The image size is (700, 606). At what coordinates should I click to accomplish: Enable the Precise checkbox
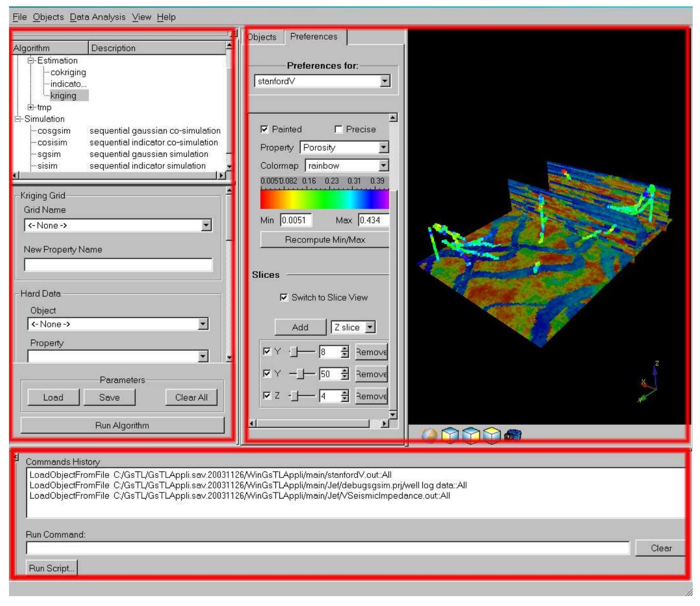click(x=338, y=129)
